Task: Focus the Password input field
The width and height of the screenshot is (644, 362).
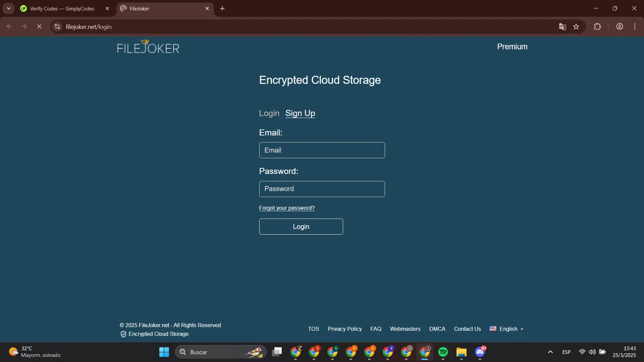Action: (322, 189)
